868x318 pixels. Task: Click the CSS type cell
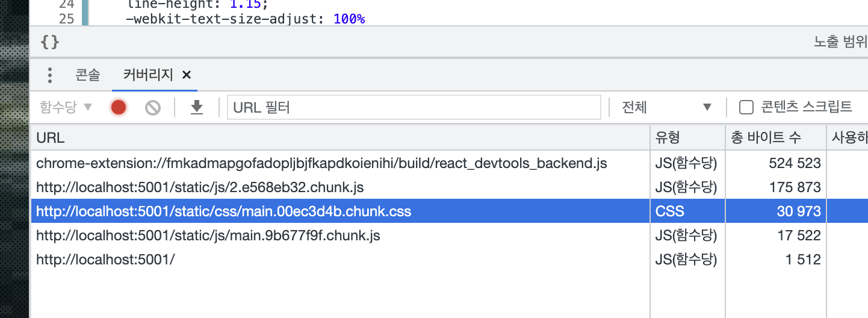(688, 211)
